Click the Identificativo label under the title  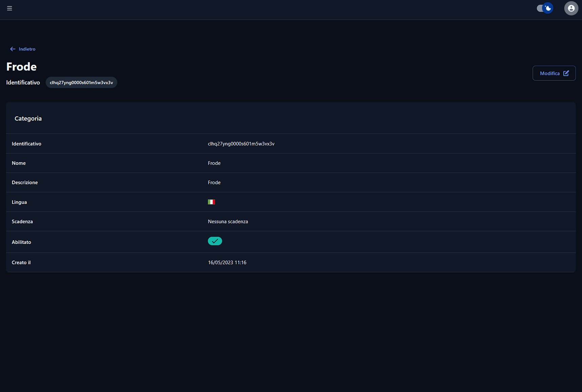[23, 82]
